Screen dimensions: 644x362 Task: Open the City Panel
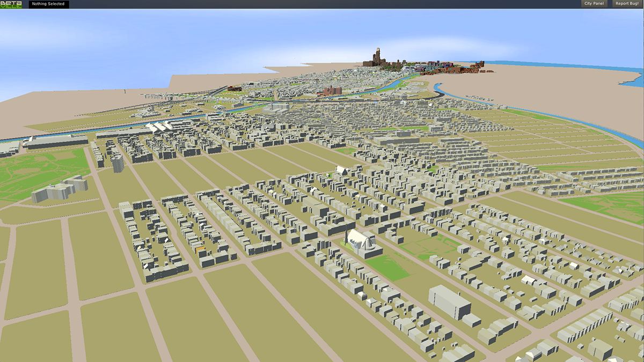pyautogui.click(x=595, y=4)
